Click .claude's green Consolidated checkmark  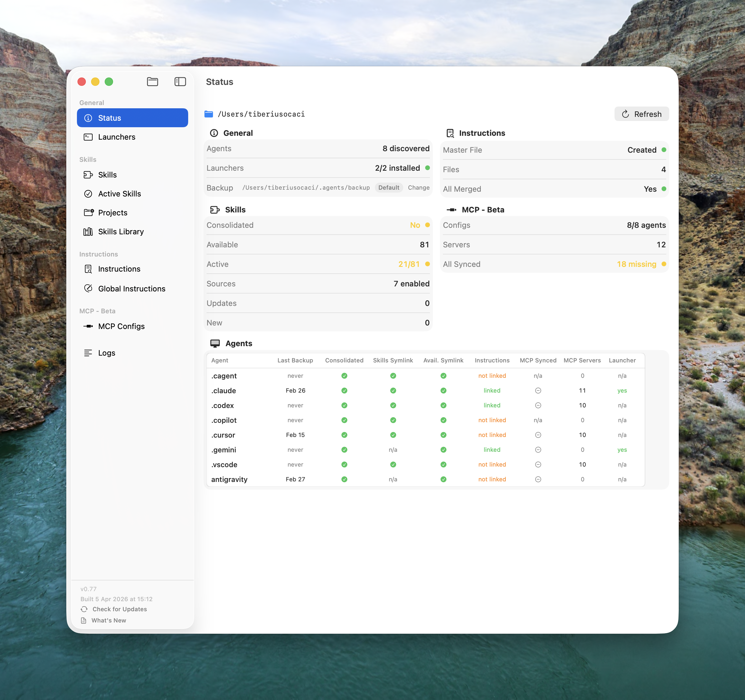[x=344, y=391]
